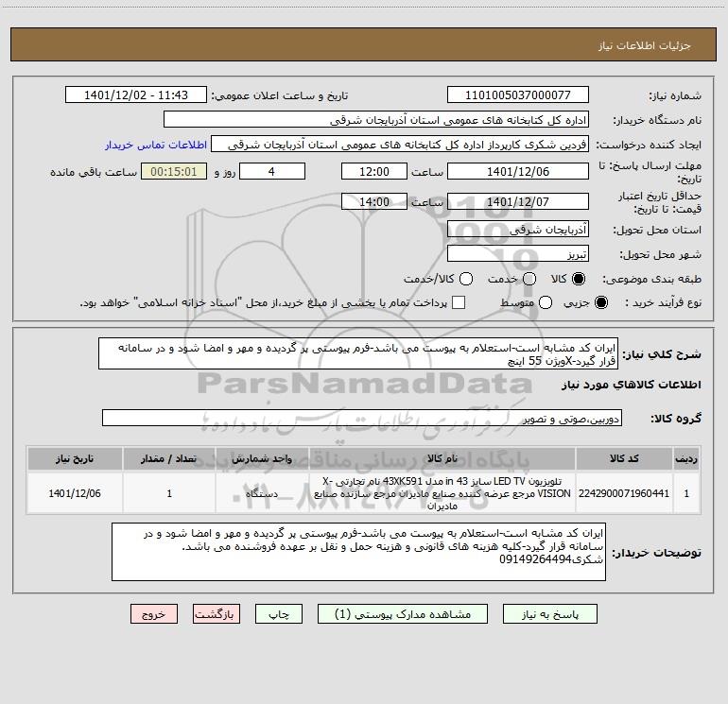The image size is (728, 704).
Task: Click the validity time 14:00 field
Action: point(374,201)
